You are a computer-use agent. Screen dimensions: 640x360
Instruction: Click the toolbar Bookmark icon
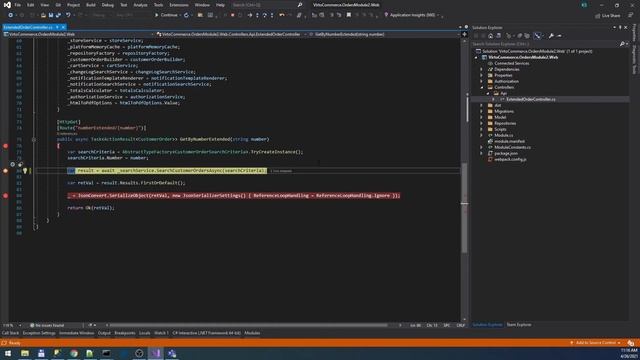pos(349,15)
